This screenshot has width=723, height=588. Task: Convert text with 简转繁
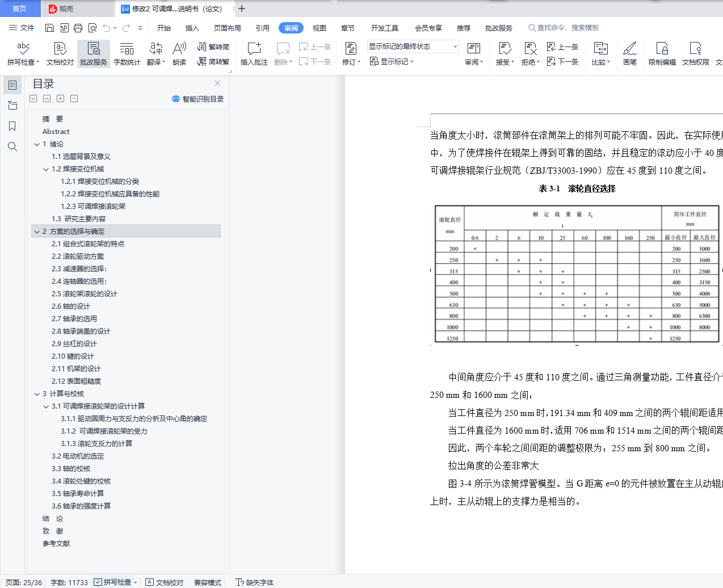click(x=214, y=61)
